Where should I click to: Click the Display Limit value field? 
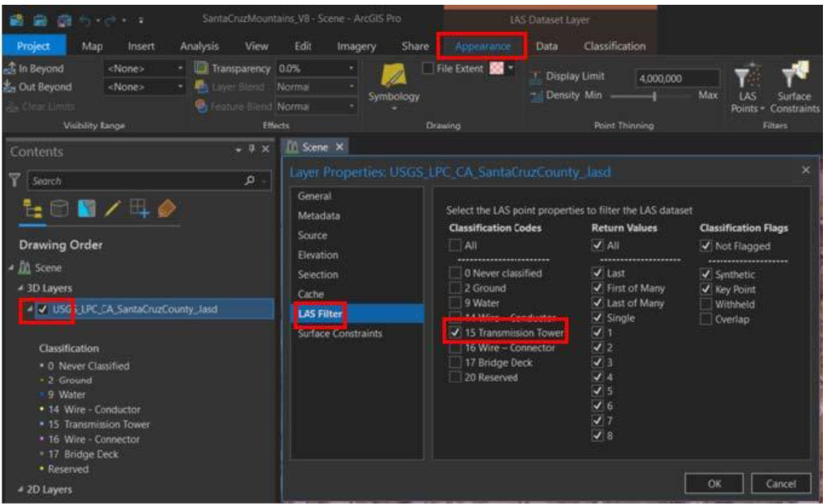677,78
